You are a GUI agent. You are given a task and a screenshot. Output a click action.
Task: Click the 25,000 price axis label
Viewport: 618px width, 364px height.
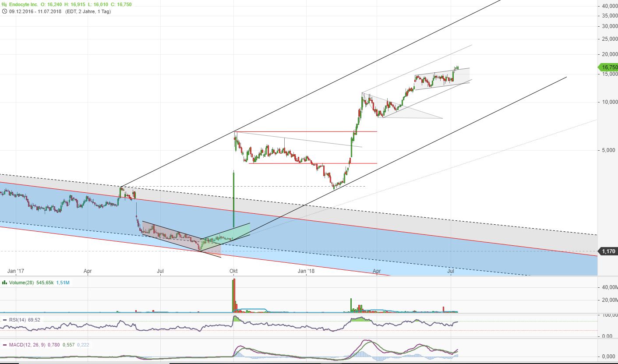pos(609,39)
